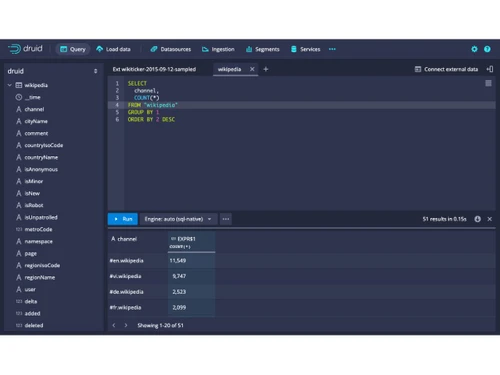The width and height of the screenshot is (500, 375).
Task: Open the Services view
Action: pyautogui.click(x=305, y=49)
